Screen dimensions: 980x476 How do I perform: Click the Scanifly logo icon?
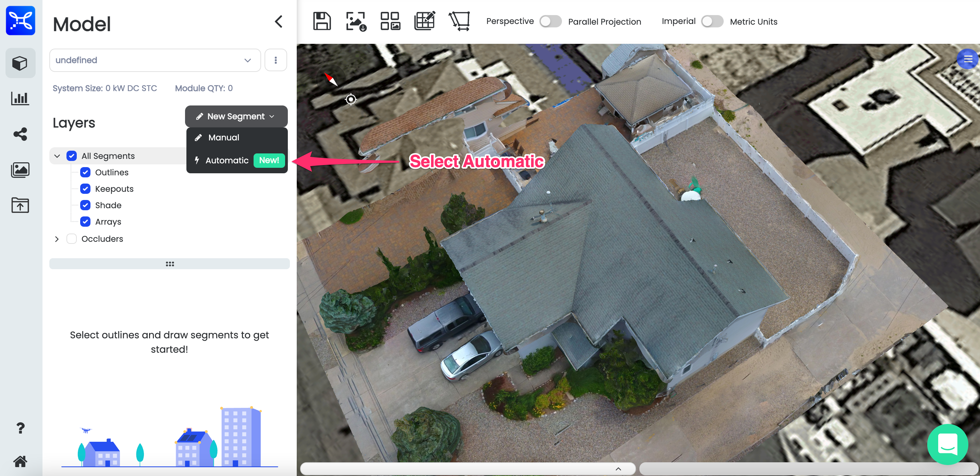pos(21,21)
